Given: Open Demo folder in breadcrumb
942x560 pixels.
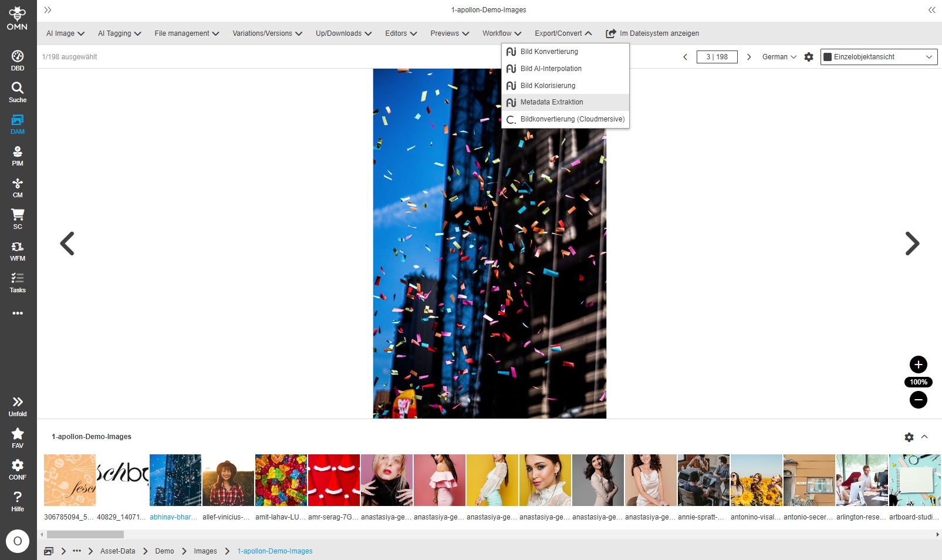Looking at the screenshot, I should (164, 551).
